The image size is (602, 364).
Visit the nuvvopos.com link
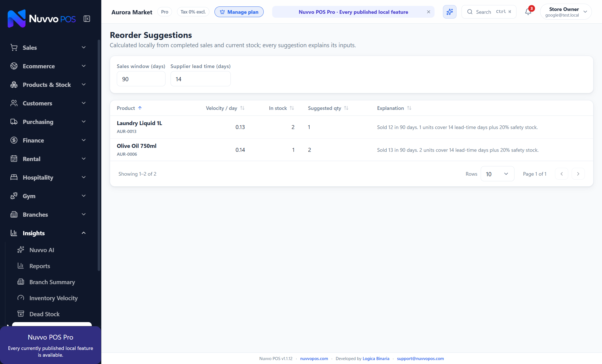(x=314, y=358)
